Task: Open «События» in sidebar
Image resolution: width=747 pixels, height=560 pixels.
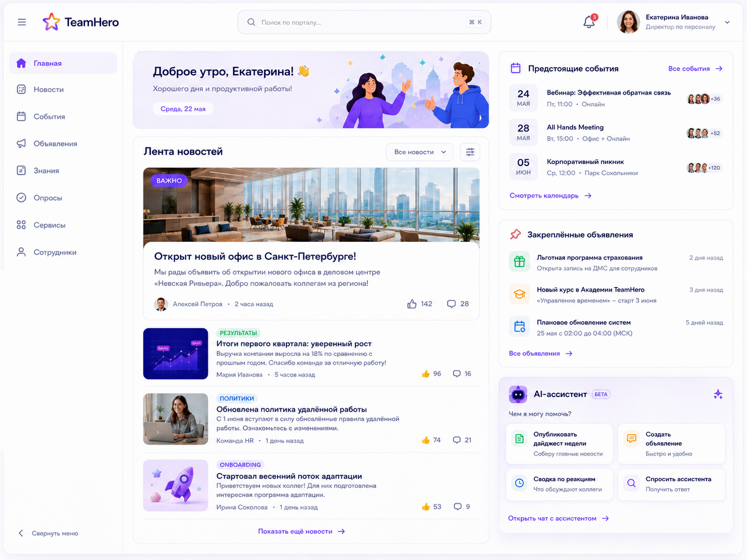Action: (x=63, y=117)
